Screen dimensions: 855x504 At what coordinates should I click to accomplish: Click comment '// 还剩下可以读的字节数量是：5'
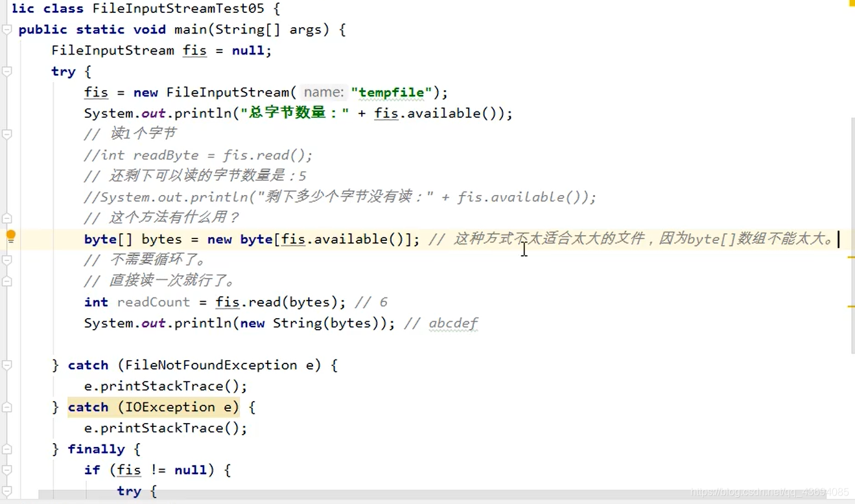[x=195, y=176]
